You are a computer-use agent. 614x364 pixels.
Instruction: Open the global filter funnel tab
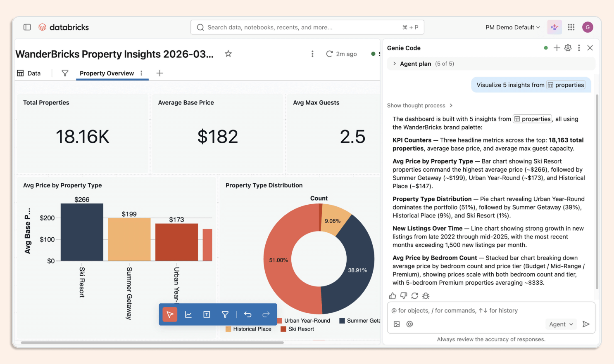(65, 73)
